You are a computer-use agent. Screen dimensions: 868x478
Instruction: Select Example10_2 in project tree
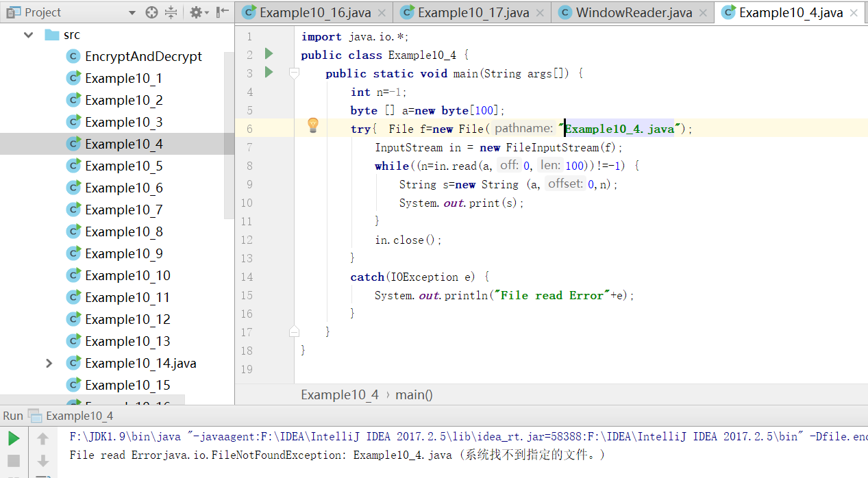124,101
